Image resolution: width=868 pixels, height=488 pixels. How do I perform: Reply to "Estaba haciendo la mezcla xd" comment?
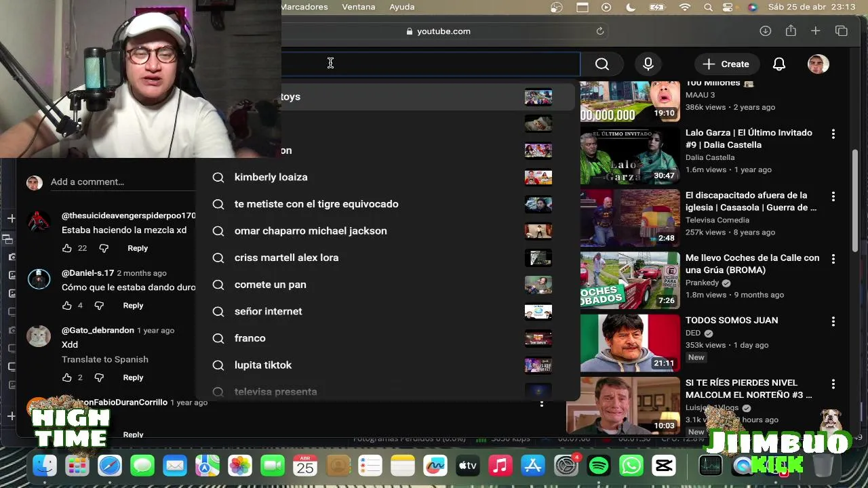coord(138,248)
